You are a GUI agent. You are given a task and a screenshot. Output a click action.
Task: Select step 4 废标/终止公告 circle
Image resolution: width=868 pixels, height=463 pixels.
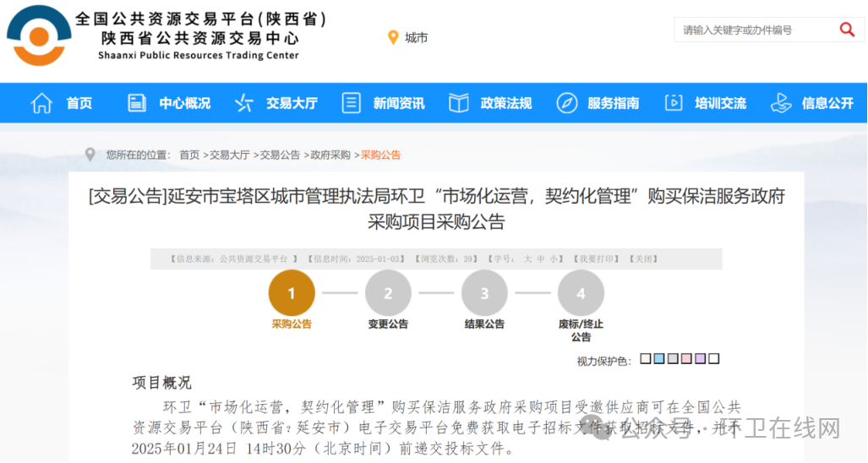pos(581,293)
